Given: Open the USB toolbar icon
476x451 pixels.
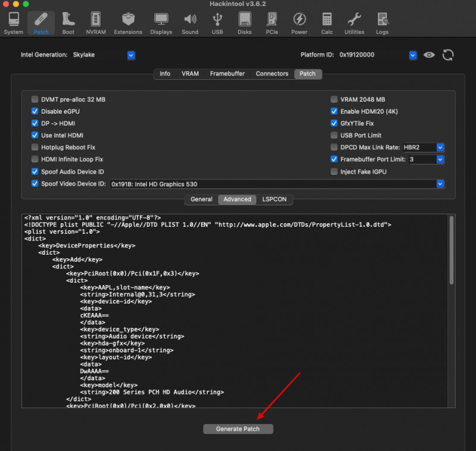Looking at the screenshot, I should (x=218, y=23).
